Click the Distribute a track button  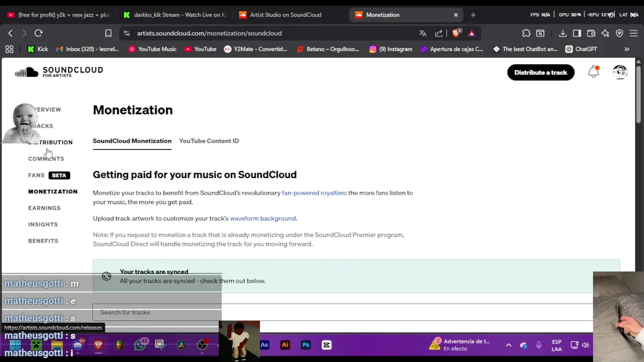click(541, 72)
